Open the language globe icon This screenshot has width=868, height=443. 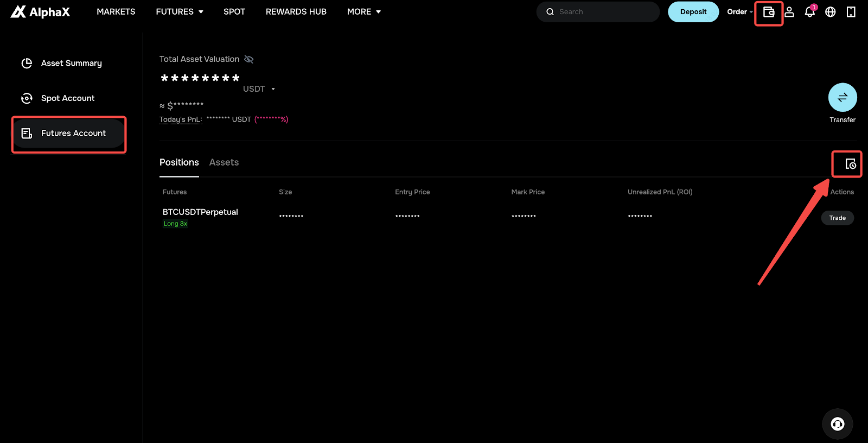point(831,12)
